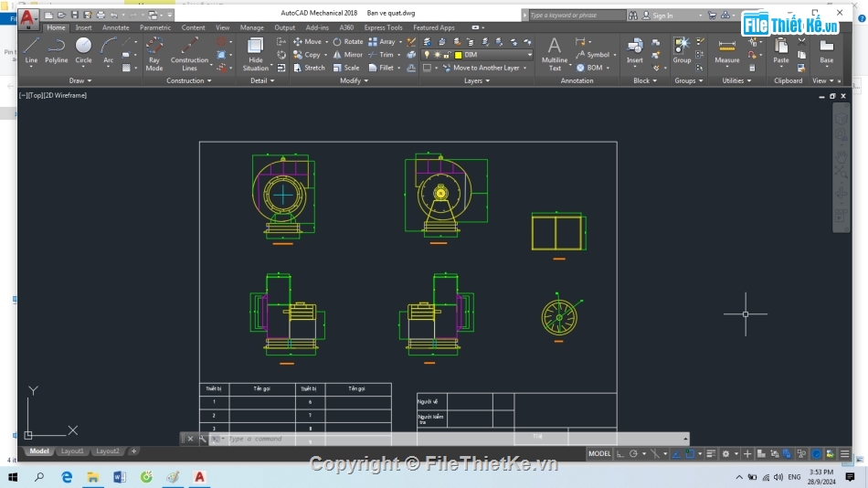Open the Multiline Text tool
Viewport: 868px width, 488px height.
(x=554, y=54)
